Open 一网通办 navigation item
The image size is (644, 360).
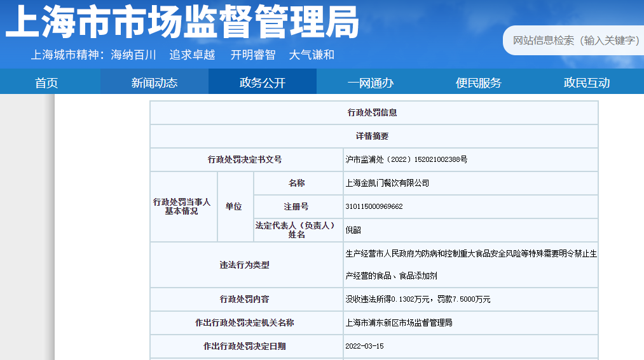point(371,83)
